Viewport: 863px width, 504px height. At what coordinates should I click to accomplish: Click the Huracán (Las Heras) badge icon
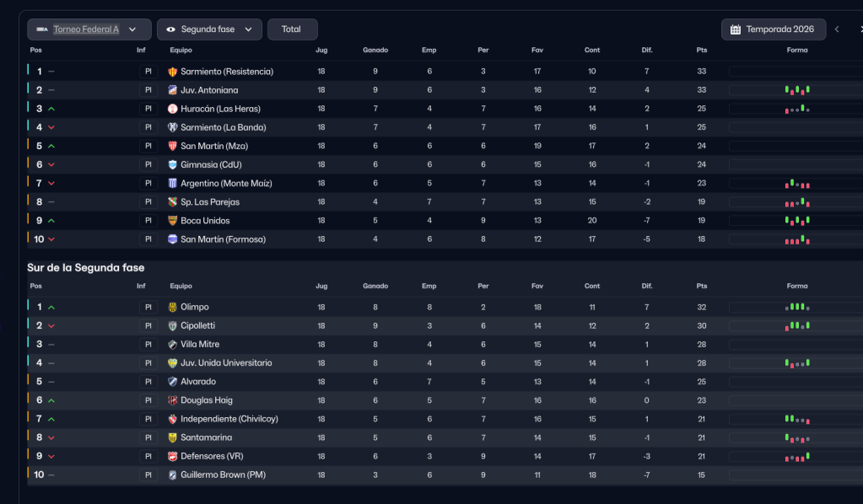pos(173,109)
